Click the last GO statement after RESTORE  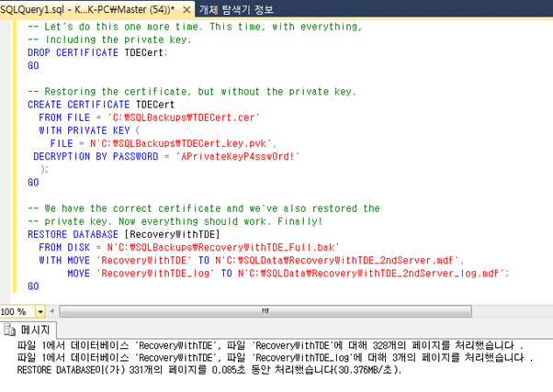click(x=33, y=286)
